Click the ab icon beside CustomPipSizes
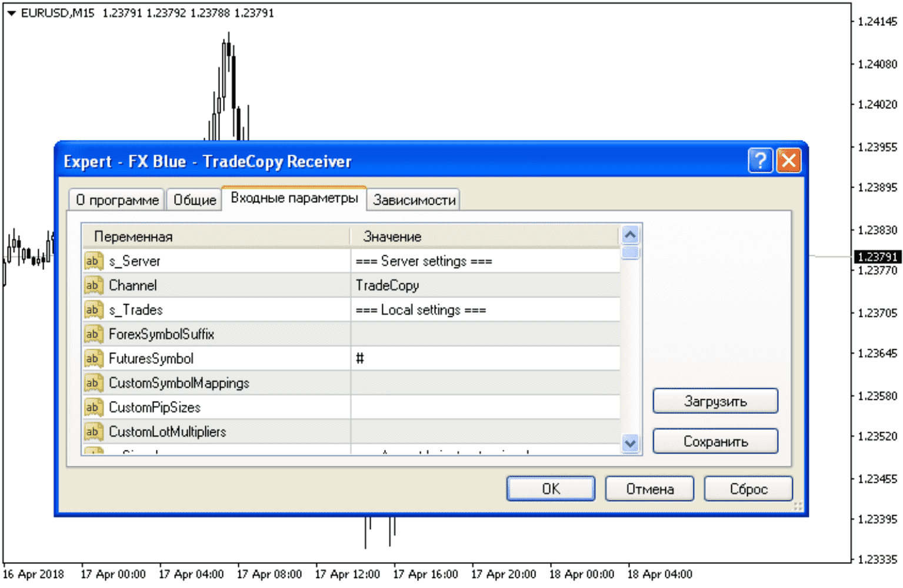903x588 pixels. tap(94, 407)
